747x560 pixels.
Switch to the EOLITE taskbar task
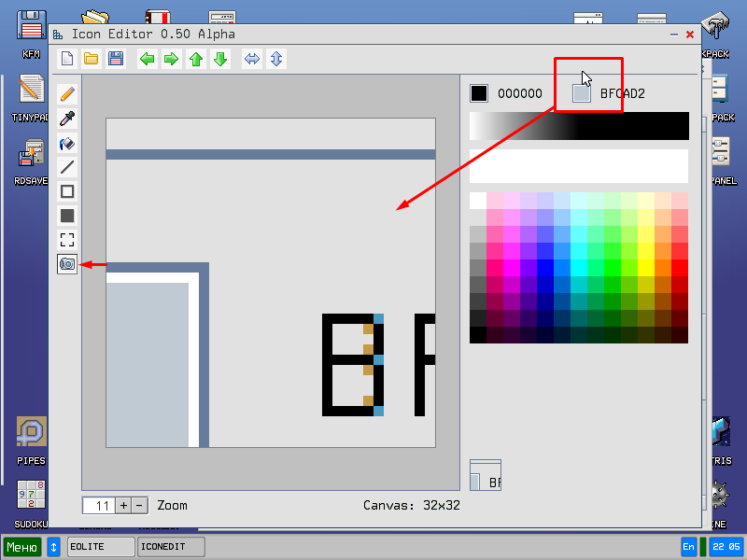coord(100,546)
